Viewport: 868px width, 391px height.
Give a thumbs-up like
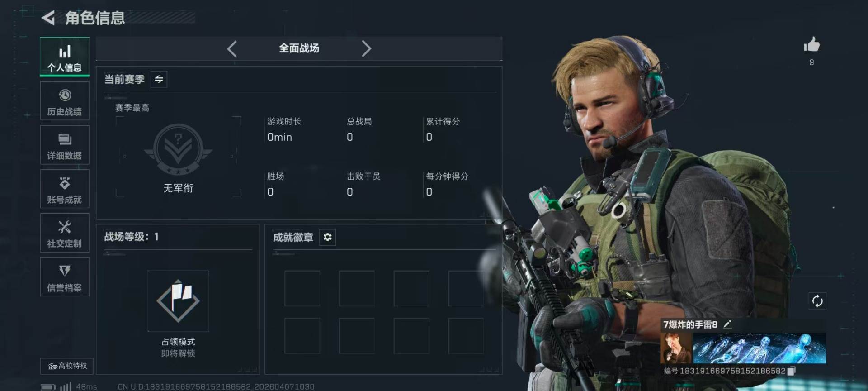pos(811,45)
